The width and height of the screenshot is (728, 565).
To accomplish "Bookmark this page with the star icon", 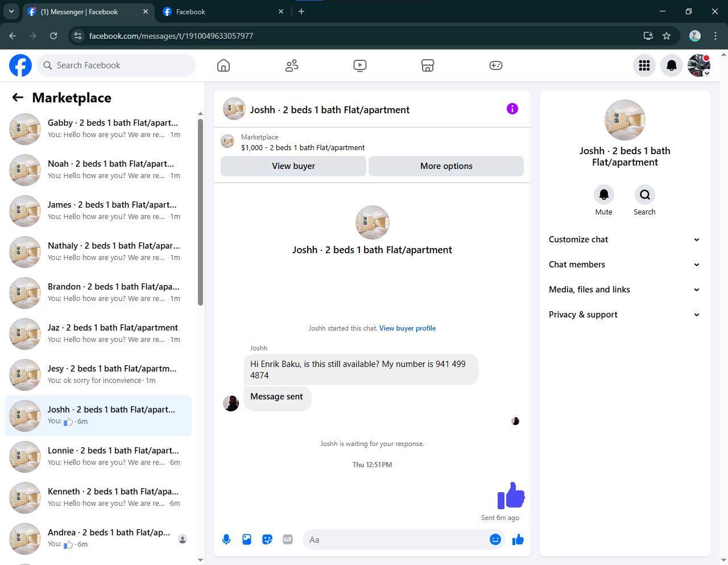I will coord(667,36).
